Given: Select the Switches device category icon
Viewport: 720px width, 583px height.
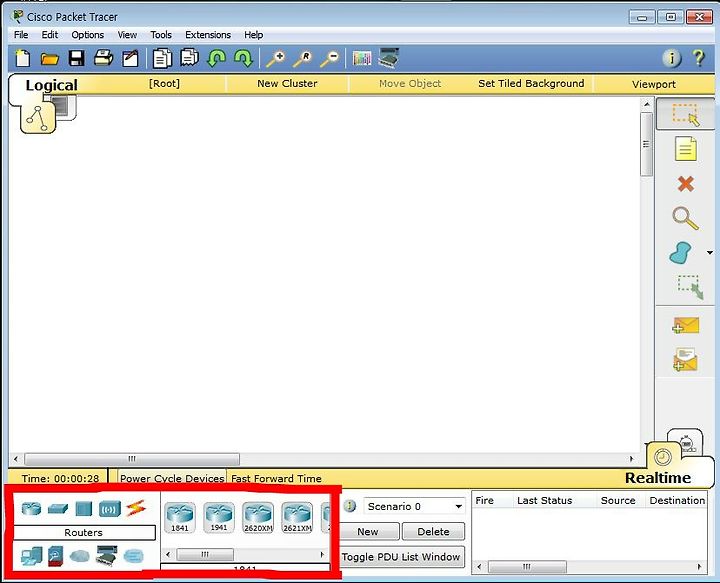Looking at the screenshot, I should [x=58, y=509].
